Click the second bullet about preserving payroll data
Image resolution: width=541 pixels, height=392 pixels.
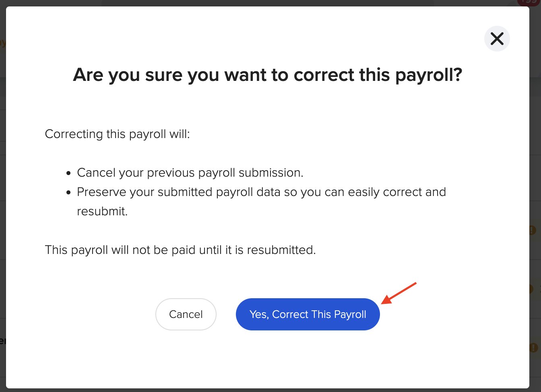(261, 192)
